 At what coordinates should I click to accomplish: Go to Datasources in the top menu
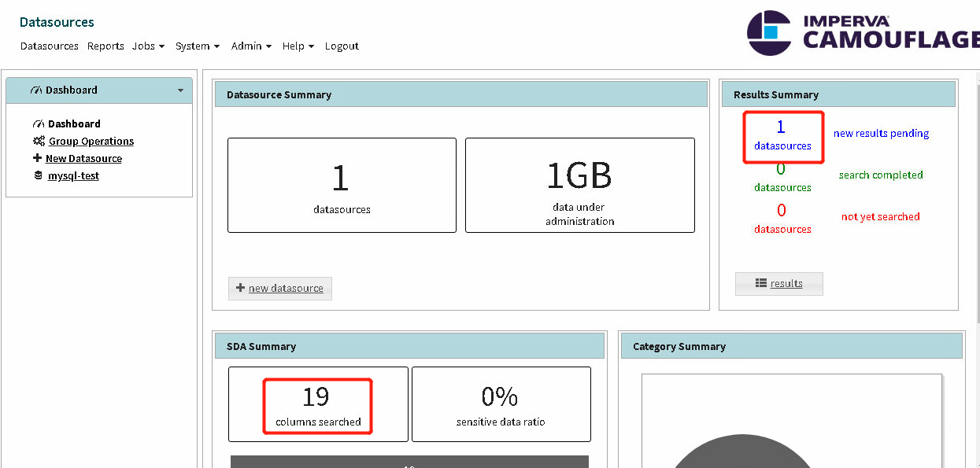(x=50, y=46)
